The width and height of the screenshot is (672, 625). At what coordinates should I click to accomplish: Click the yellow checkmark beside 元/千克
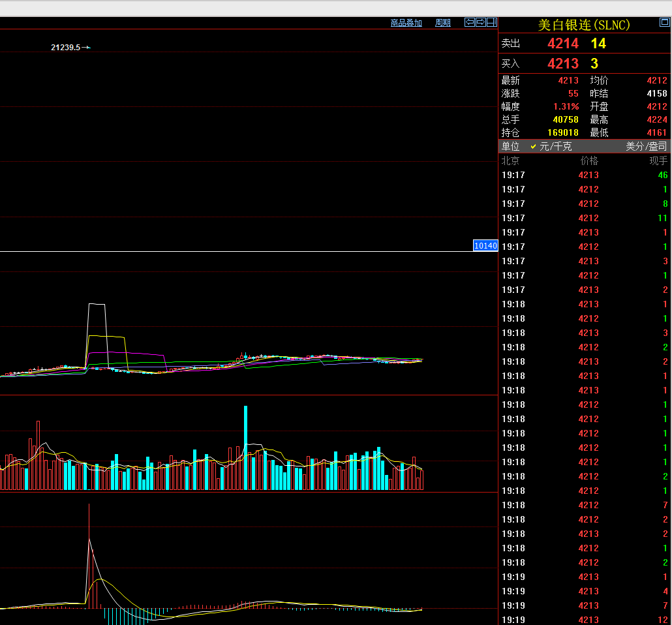533,147
